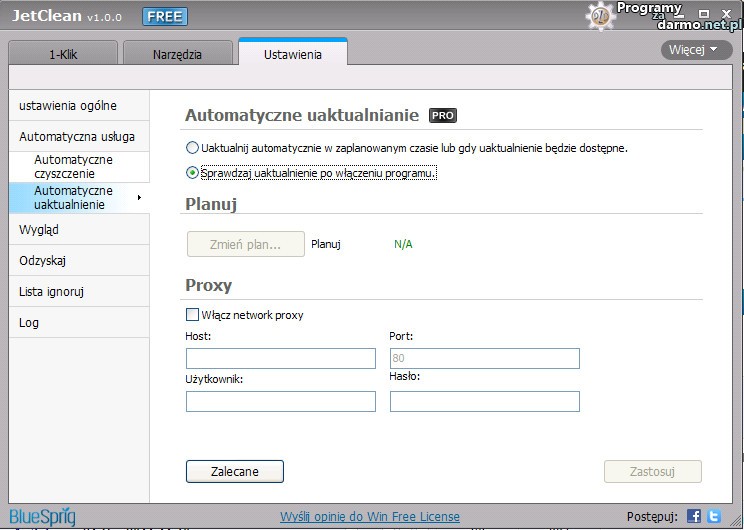The image size is (744, 530).
Task: Switch to the 1-Klik tab
Action: coord(64,54)
